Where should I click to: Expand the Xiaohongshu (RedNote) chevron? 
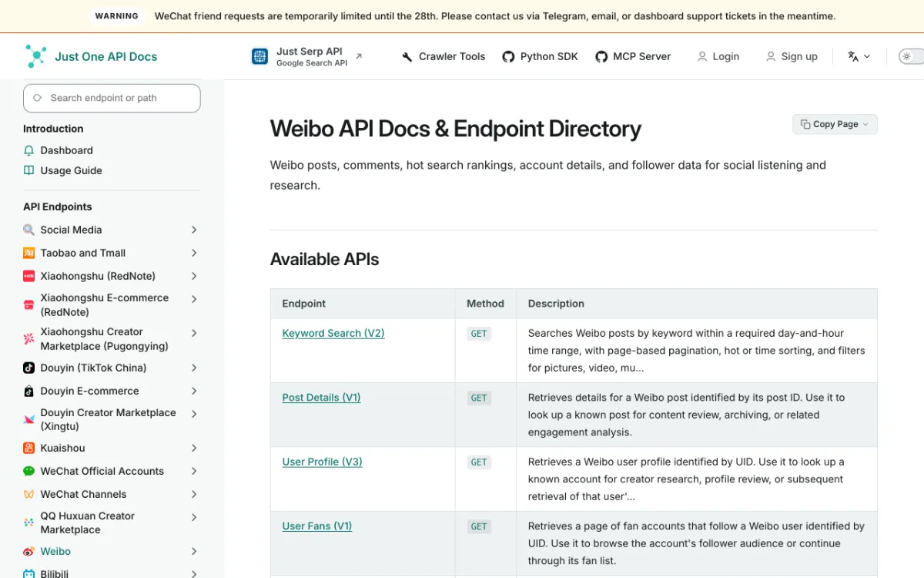click(194, 276)
